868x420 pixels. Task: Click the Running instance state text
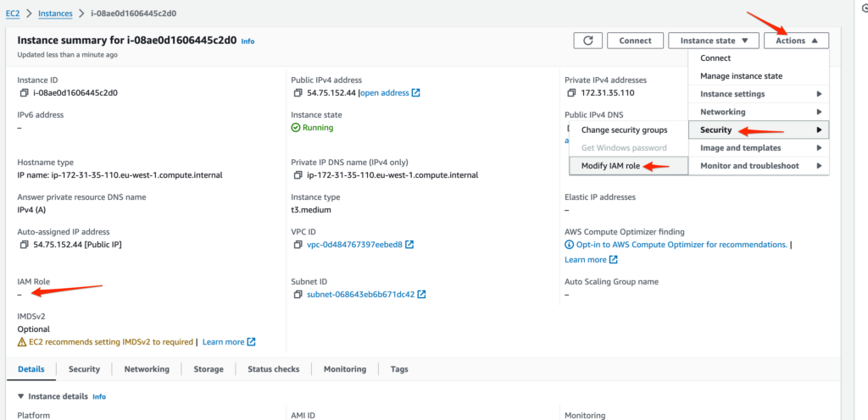tap(318, 128)
